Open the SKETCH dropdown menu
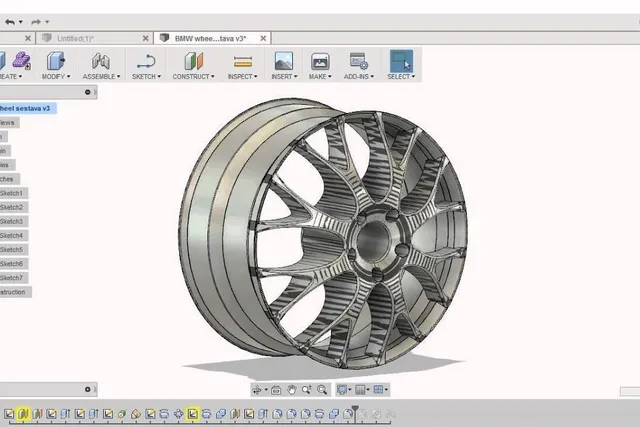This screenshot has width=640, height=427. pyautogui.click(x=146, y=77)
